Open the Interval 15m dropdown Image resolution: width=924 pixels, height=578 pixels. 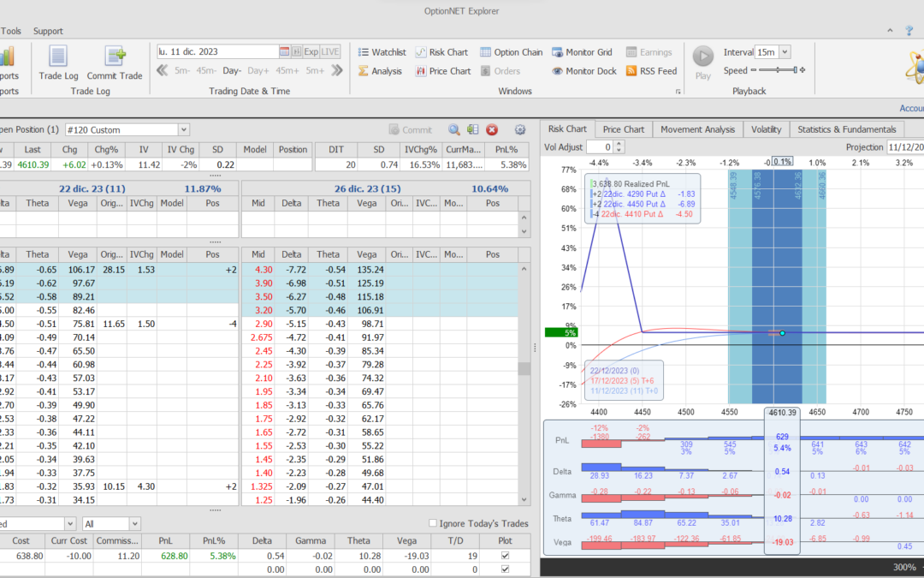tap(785, 52)
